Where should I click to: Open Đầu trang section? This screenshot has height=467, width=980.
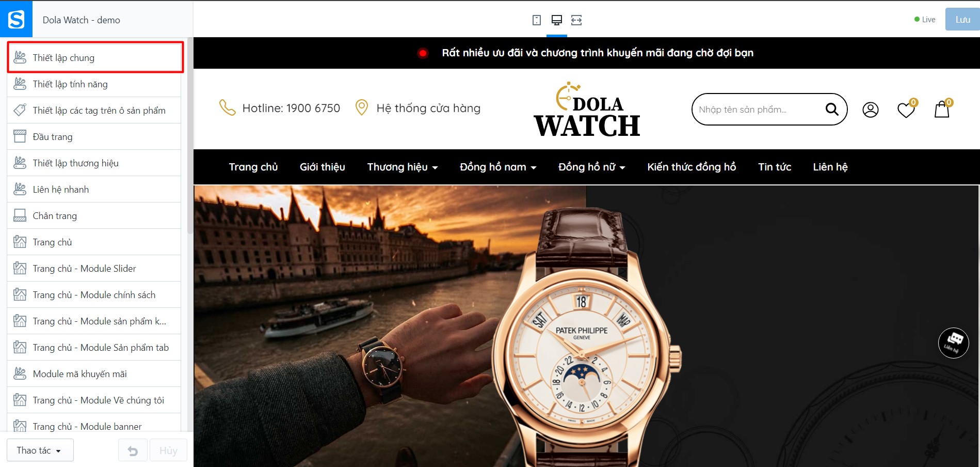[x=94, y=136]
